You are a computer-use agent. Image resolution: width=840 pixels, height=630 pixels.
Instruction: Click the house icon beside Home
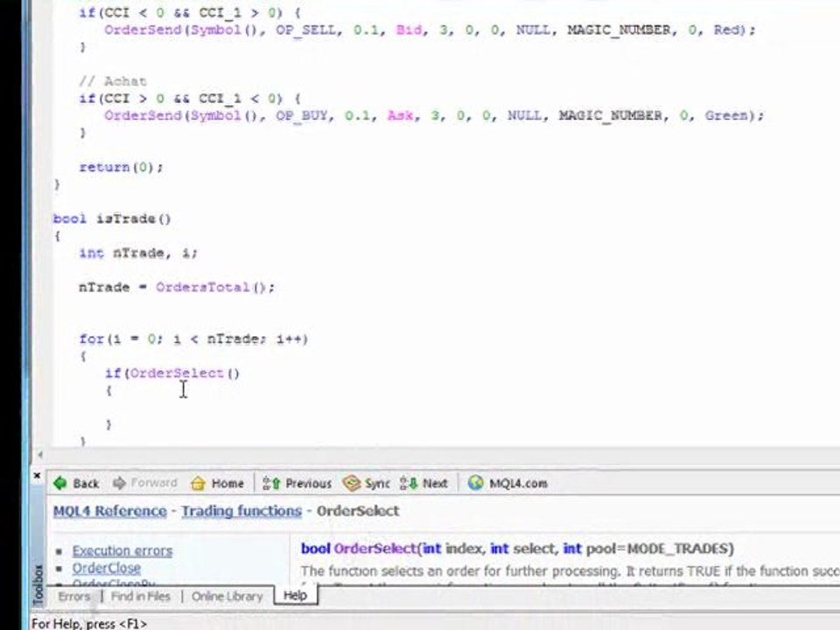click(198, 483)
